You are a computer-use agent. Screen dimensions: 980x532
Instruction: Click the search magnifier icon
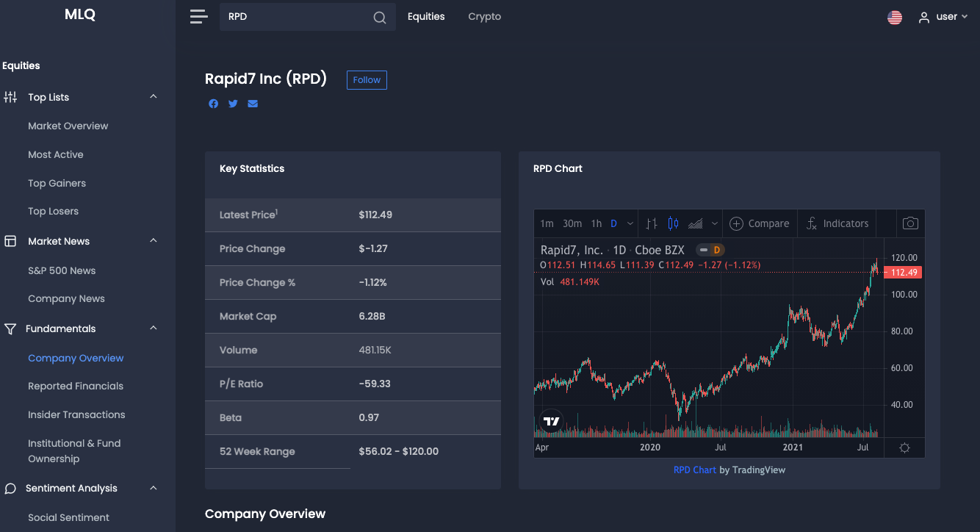pos(379,18)
